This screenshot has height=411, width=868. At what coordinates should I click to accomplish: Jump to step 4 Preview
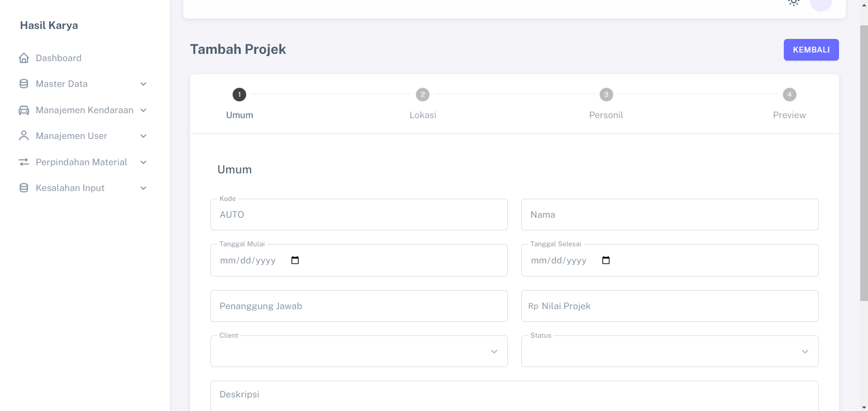click(789, 95)
